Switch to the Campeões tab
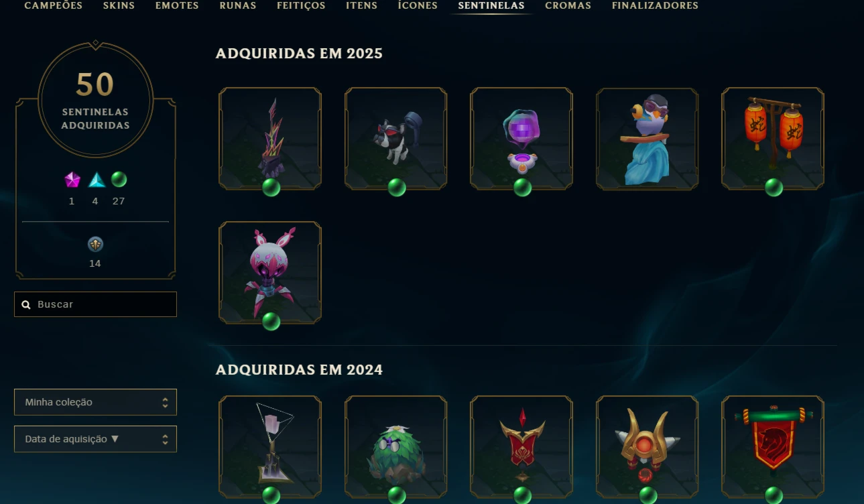The width and height of the screenshot is (864, 504). point(54,5)
